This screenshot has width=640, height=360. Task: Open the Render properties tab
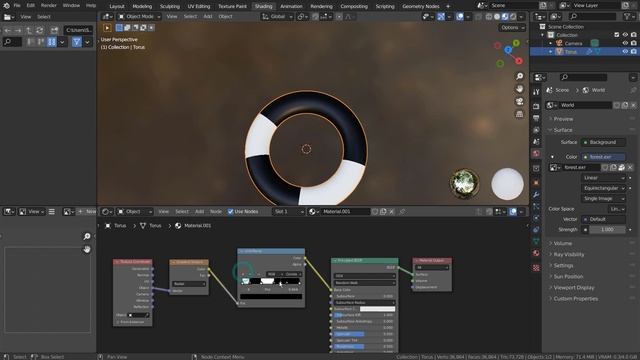click(x=536, y=106)
